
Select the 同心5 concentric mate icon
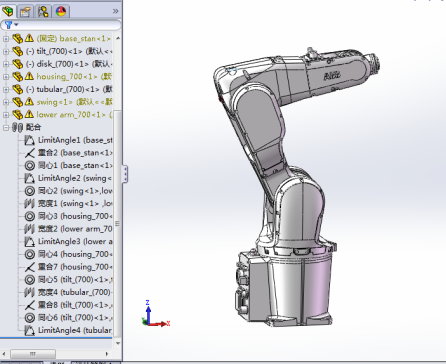click(30, 280)
